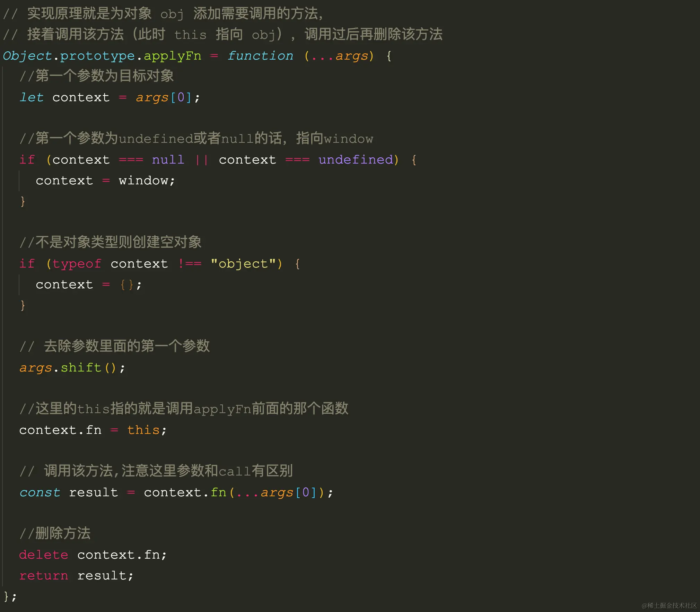Click the empty object literal braces
Viewport: 700px width, 612px height.
click(126, 285)
